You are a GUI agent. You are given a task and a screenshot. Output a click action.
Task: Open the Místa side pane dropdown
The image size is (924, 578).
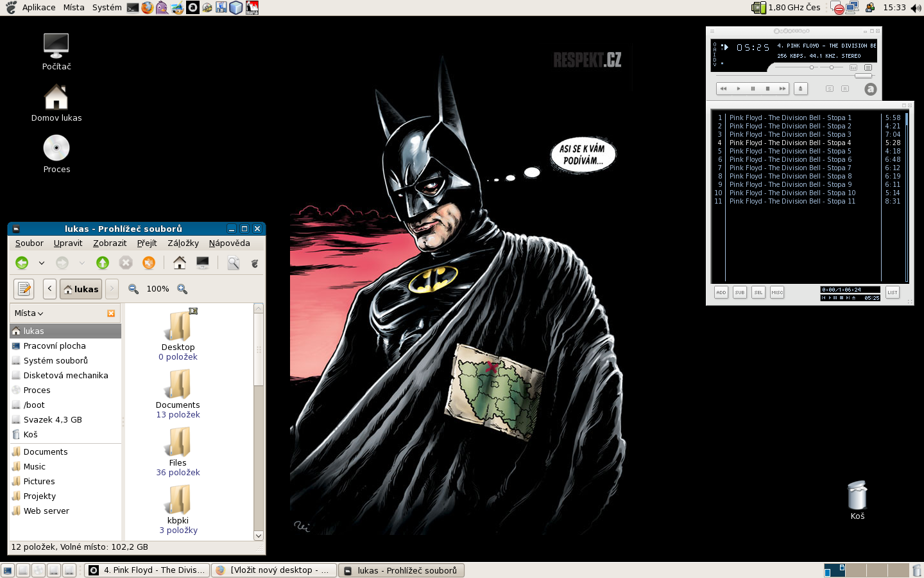(29, 313)
